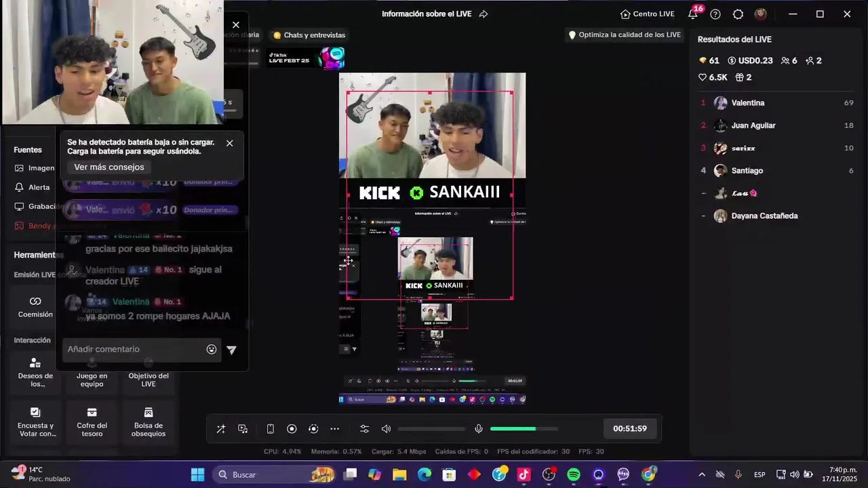868x488 pixels.
Task: Open Deseos de los... tool
Action: point(35,371)
